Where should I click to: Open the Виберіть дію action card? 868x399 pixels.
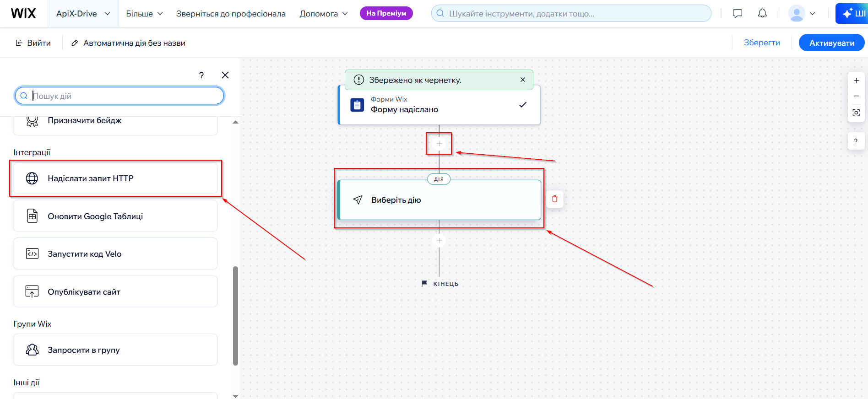point(439,200)
